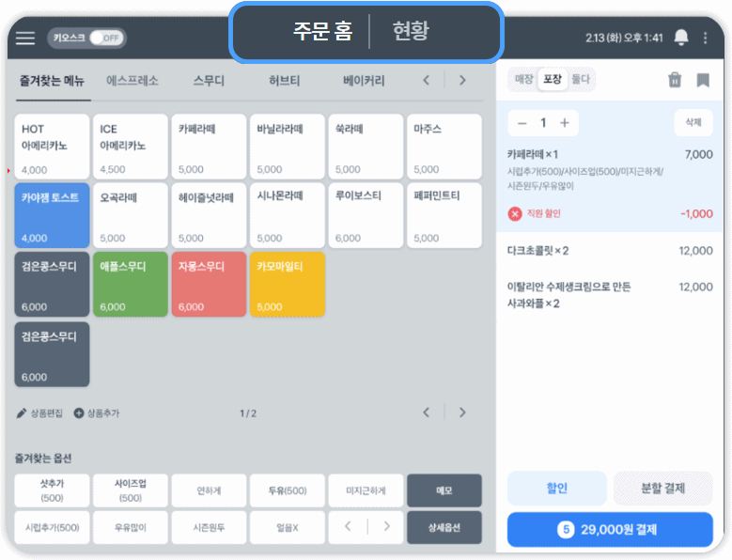Switch to the 에스프레소 tab
The height and width of the screenshot is (560, 732).
click(132, 81)
